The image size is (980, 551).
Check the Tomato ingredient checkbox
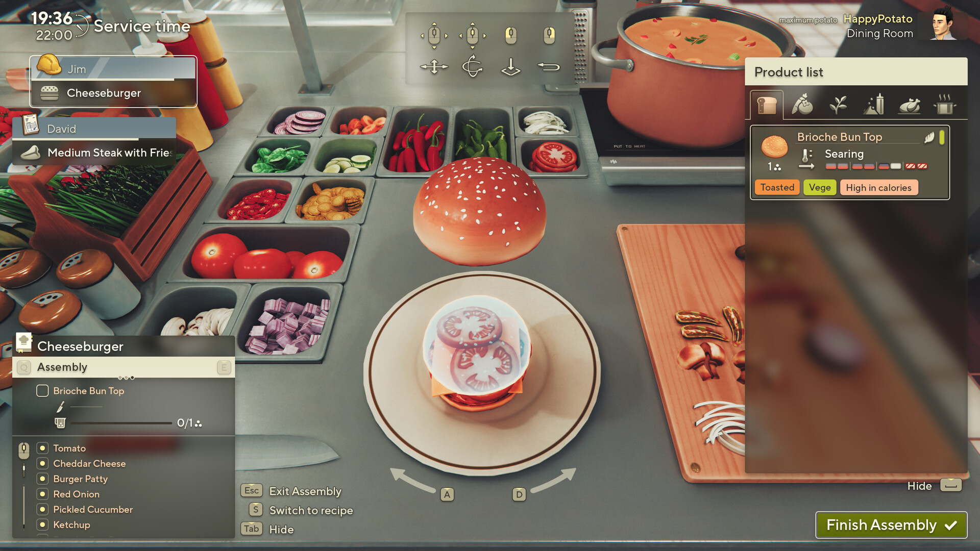coord(42,447)
